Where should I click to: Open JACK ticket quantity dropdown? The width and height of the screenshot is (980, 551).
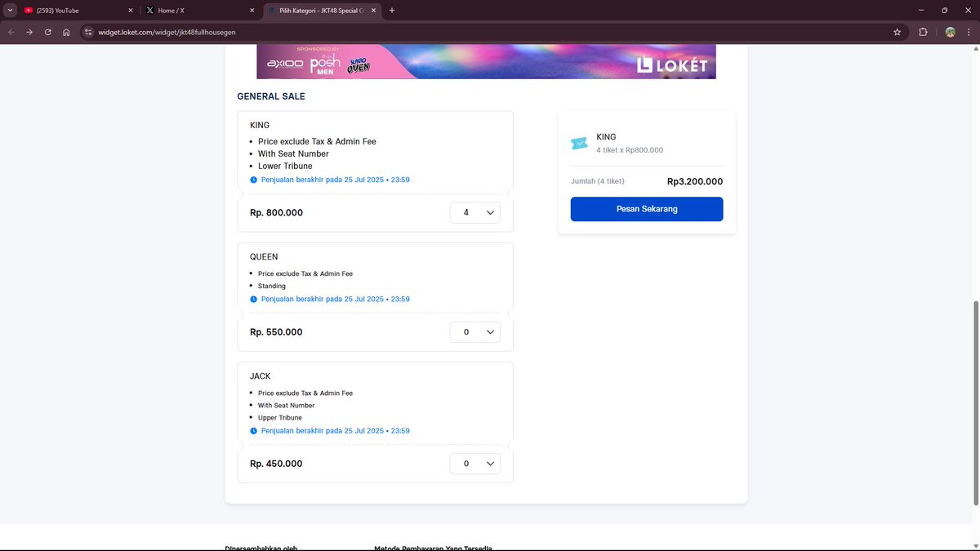point(475,464)
